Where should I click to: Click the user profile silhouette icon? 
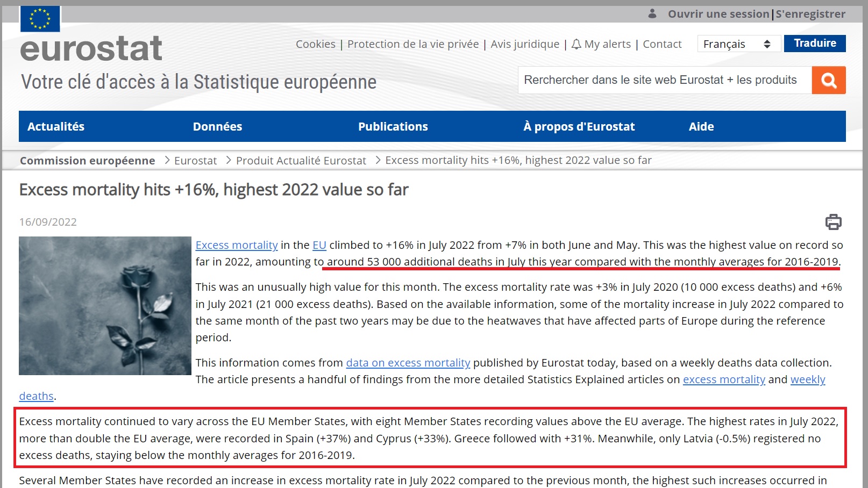[x=652, y=13]
